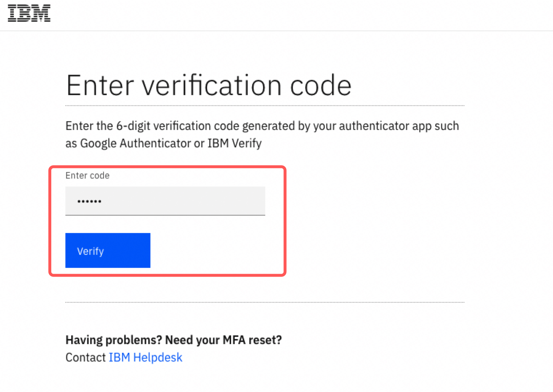
Task: Click the underline of the code input field
Action: pyautogui.click(x=165, y=215)
